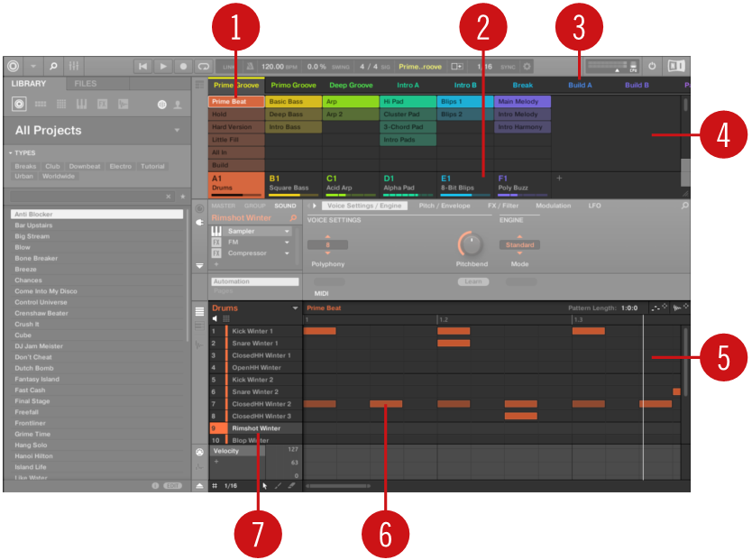Switch to the FILES tab
The width and height of the screenshot is (752, 560).
tap(86, 84)
